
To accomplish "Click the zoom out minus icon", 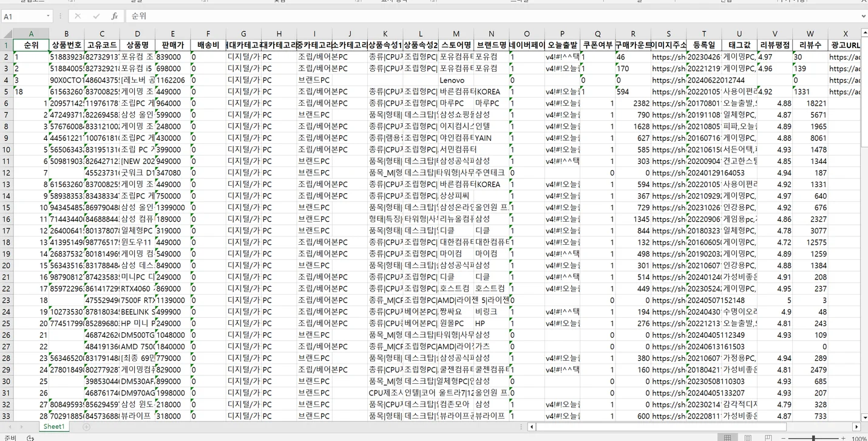I will 785,438.
